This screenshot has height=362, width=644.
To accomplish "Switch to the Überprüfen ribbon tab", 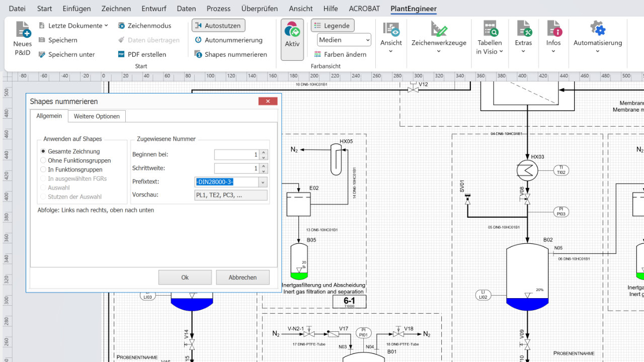I will tap(260, 9).
